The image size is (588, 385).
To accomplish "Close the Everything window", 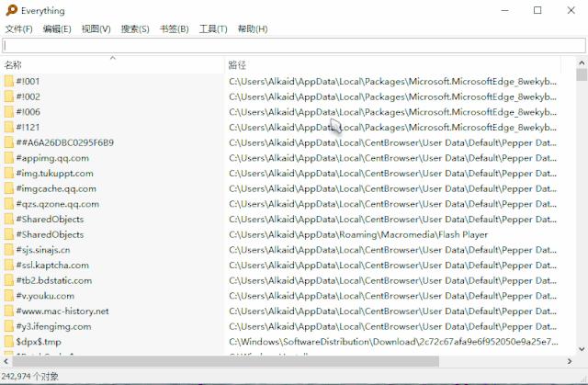I will [x=571, y=10].
